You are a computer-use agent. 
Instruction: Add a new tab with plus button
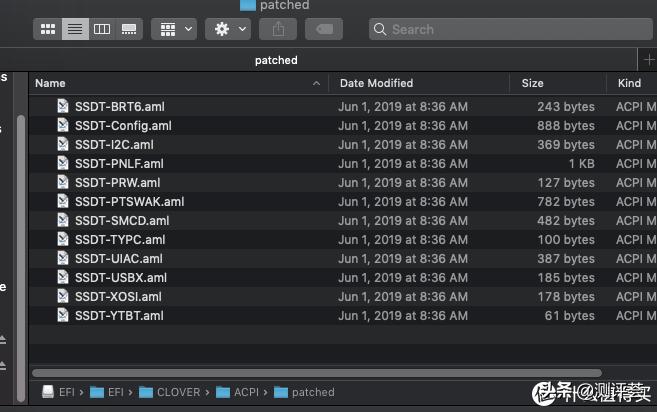coord(650,60)
